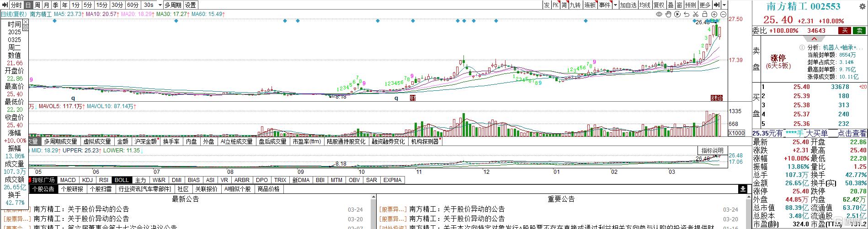Close the time data floating panel
The height and width of the screenshot is (229, 868).
tap(26, 22)
